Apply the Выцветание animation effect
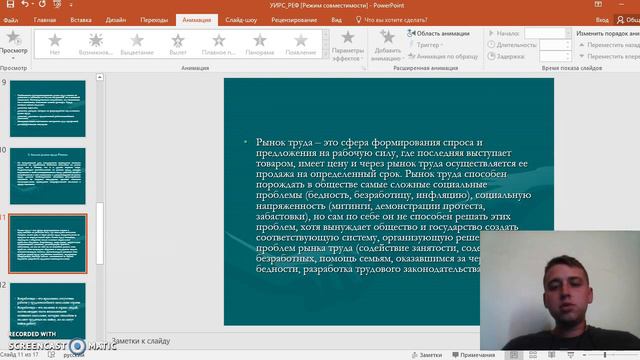This screenshot has width=640, height=360. click(x=137, y=44)
